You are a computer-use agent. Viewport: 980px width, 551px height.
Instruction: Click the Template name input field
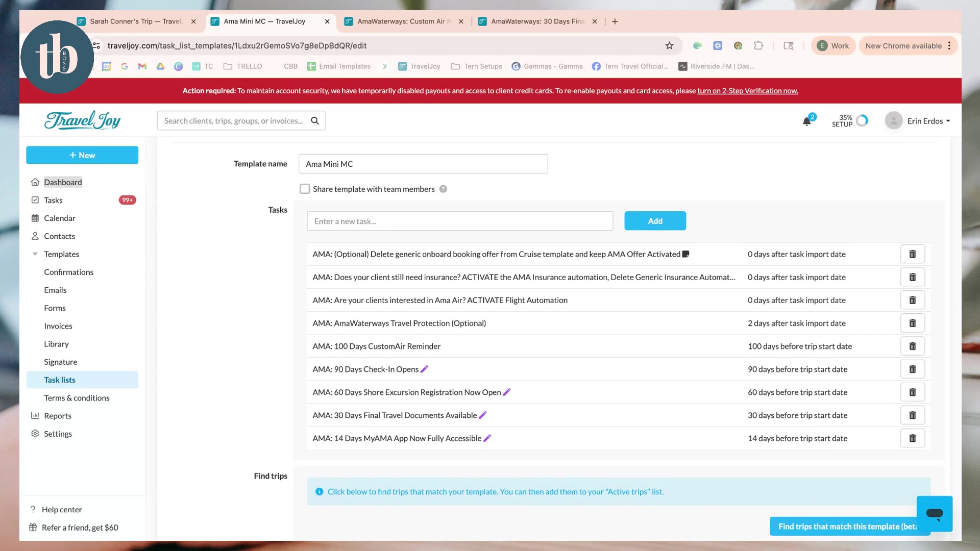(x=423, y=164)
